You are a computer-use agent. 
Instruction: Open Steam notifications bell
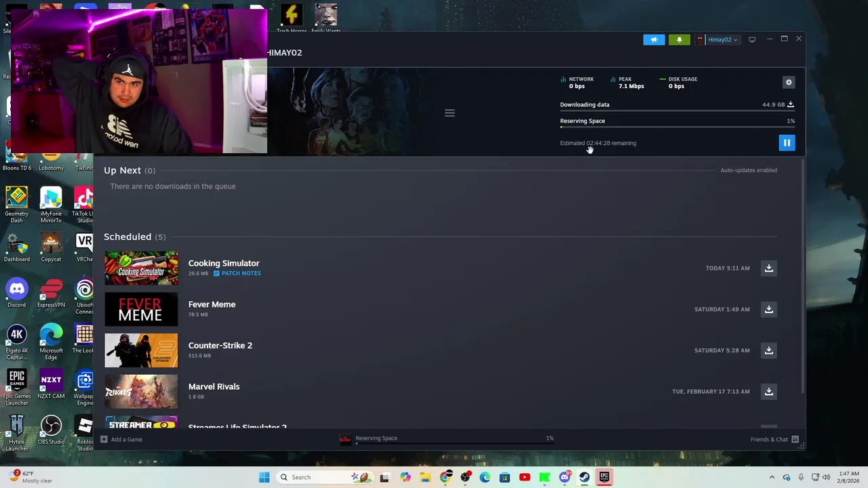coord(679,39)
